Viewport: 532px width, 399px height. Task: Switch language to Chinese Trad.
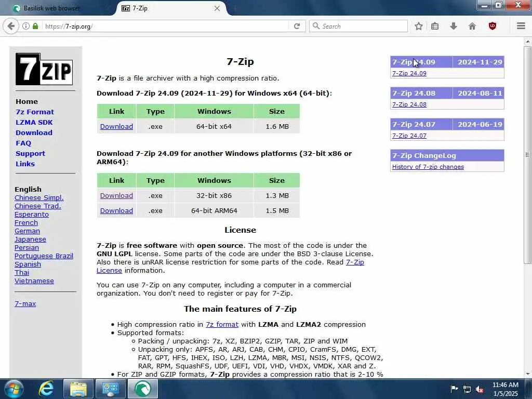click(x=37, y=206)
